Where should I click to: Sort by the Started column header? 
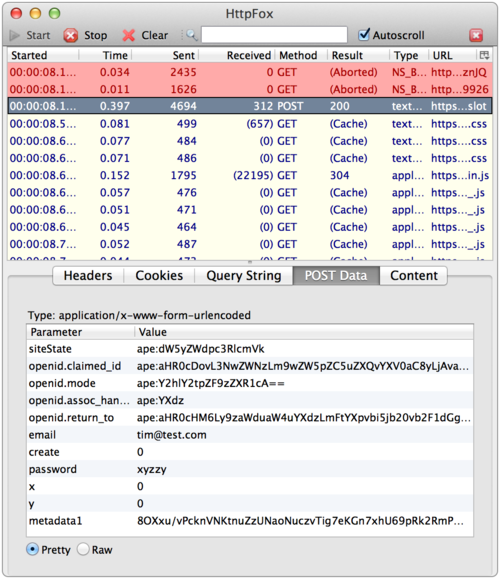click(43, 55)
